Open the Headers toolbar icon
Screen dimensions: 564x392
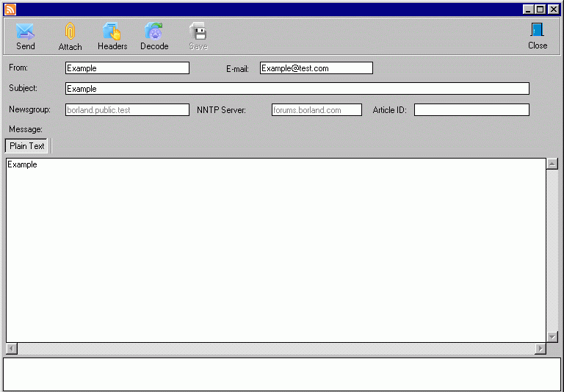pos(112,31)
